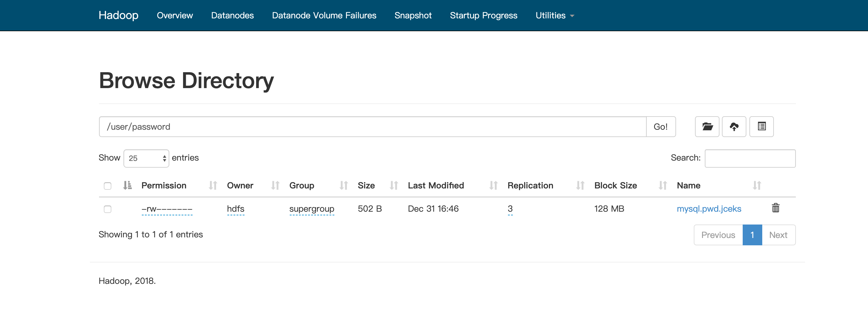Screen dimensions: 868x312
Task: Select the checkbox for the mysql.pwd.jceks row
Action: click(x=108, y=209)
